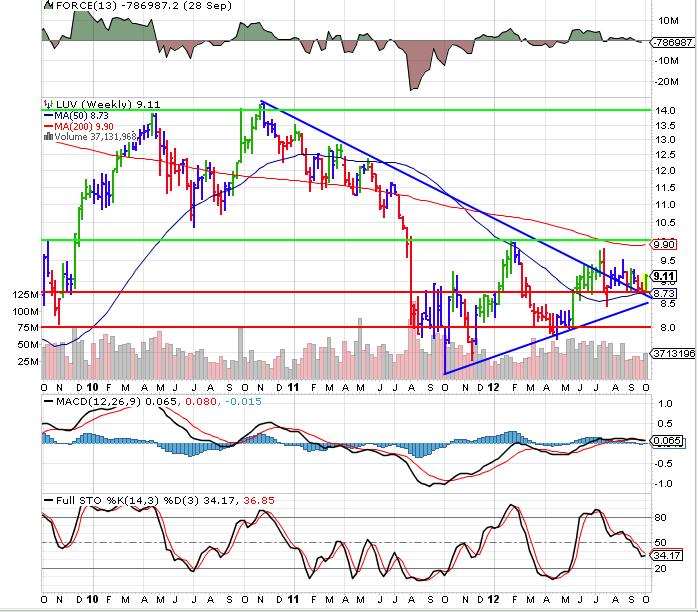Click the Volume 37,131,968 legend text
The height and width of the screenshot is (612, 698).
[95, 136]
